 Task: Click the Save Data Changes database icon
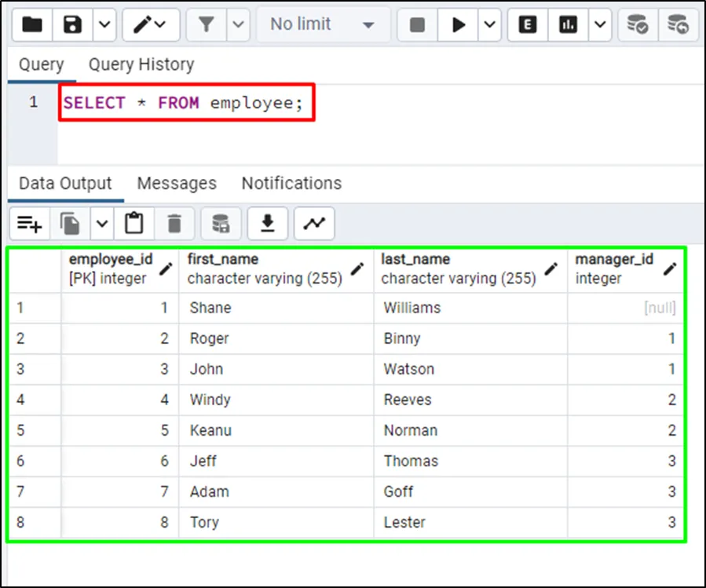click(221, 225)
